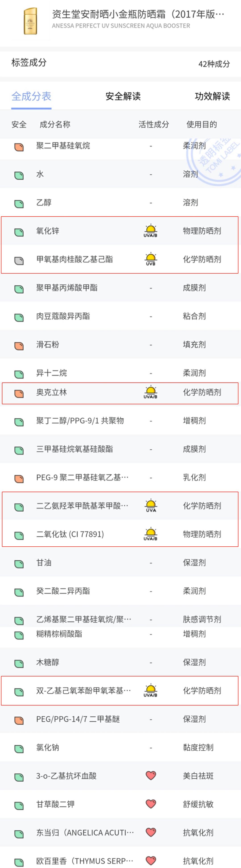
Task: Click the orange leaf beside 聚二甲基硅氧烷
Action: [19, 146]
